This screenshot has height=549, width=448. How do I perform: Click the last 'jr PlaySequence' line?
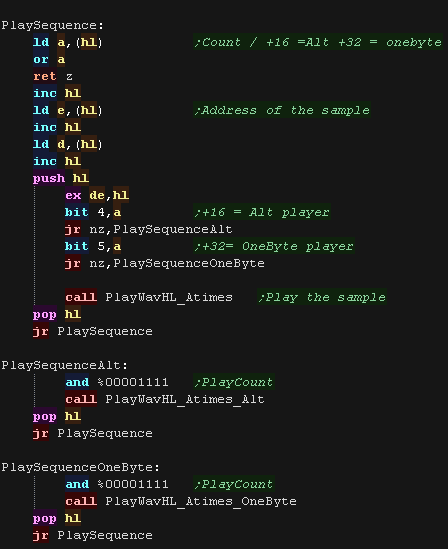[x=93, y=535]
